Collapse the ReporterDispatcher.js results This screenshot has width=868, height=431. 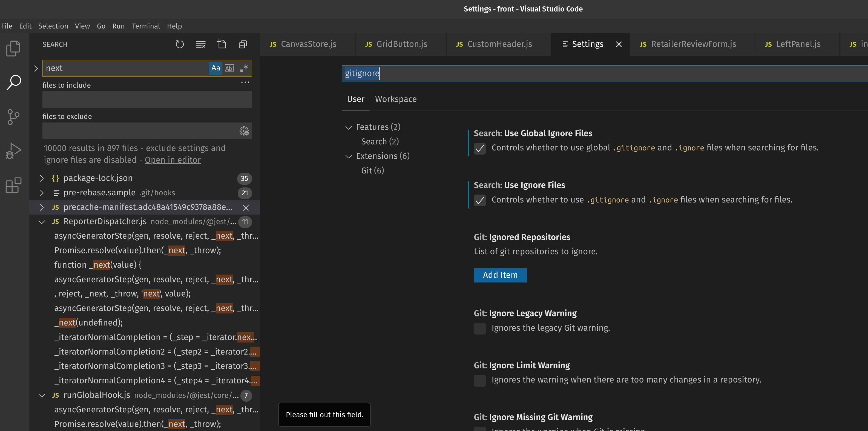[x=42, y=222]
